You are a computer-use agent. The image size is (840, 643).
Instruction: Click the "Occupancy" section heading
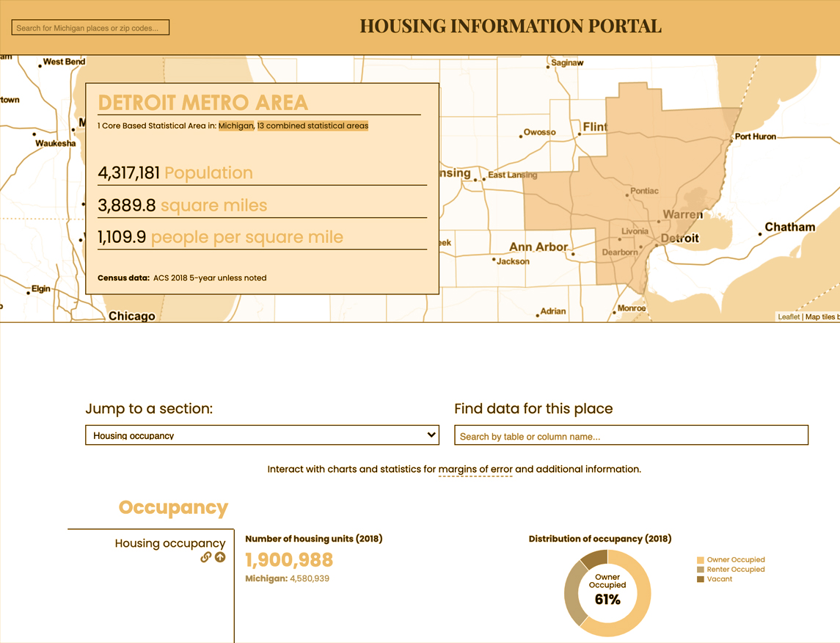[172, 507]
